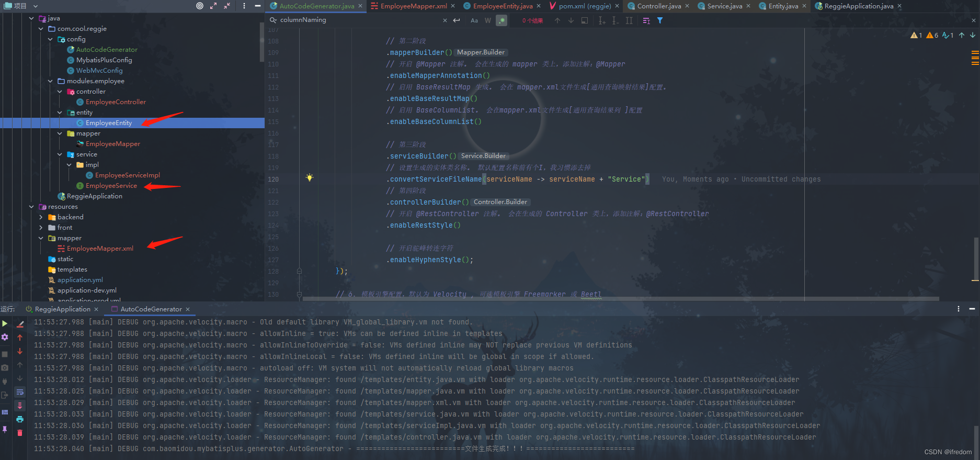This screenshot has height=460, width=980.
Task: Toggle scroll to end in console
Action: point(20,406)
